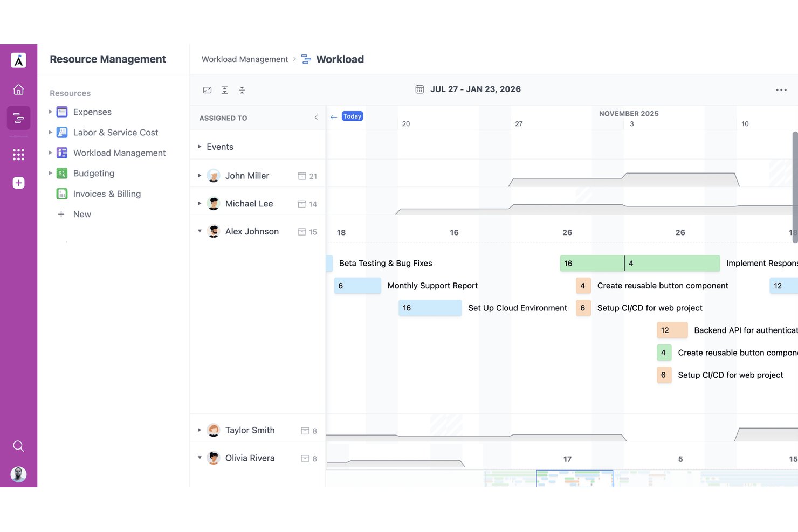The height and width of the screenshot is (532, 798).
Task: Select the blue 6-hour Monthly Support Report bar
Action: (357, 286)
